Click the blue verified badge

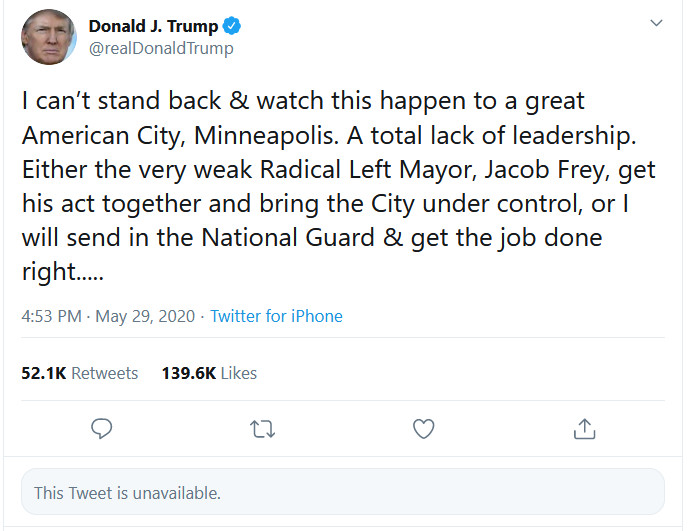click(x=233, y=27)
